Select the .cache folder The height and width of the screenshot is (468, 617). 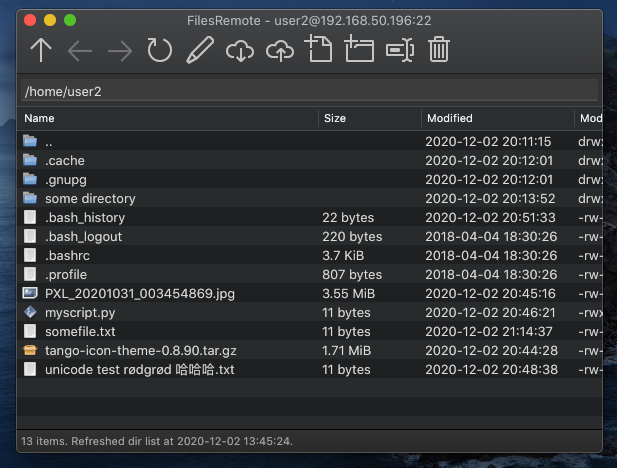click(310, 160)
